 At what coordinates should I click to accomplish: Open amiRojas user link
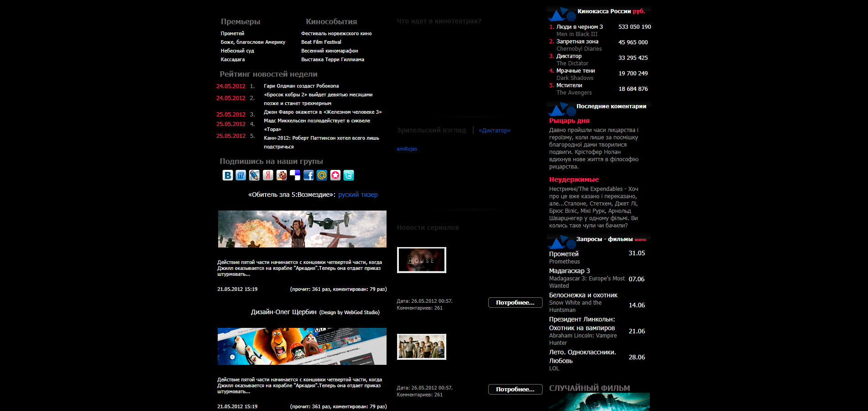pyautogui.click(x=407, y=149)
